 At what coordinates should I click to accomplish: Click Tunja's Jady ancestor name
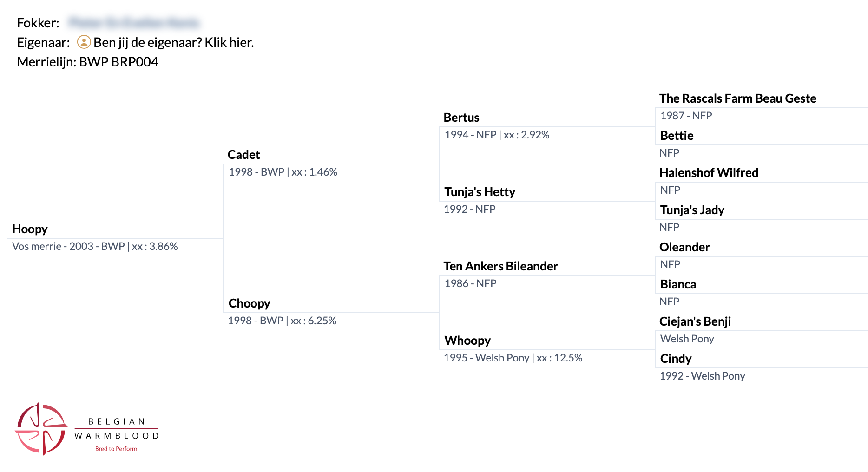click(692, 210)
